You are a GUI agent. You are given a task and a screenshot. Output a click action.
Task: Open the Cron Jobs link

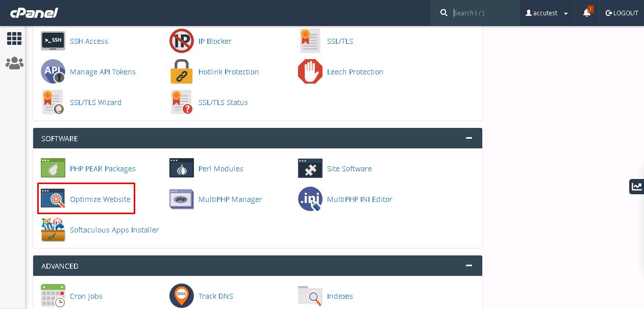[86, 296]
